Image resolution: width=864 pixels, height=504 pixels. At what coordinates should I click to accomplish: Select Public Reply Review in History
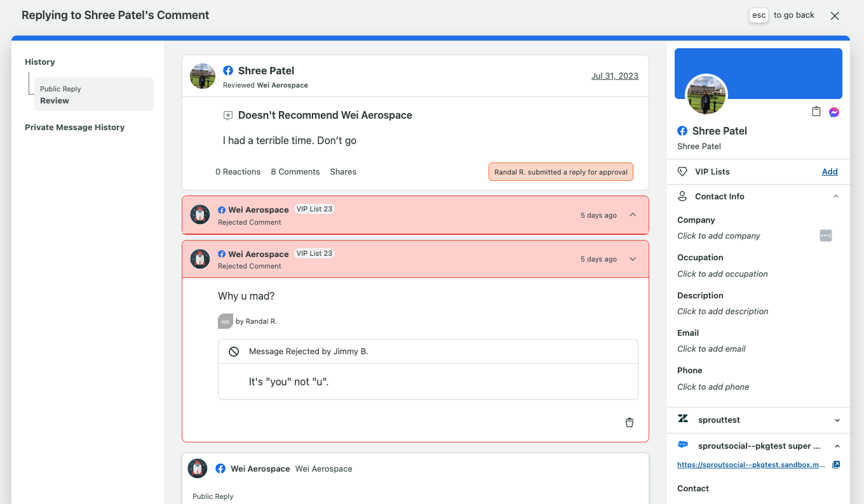tap(94, 95)
